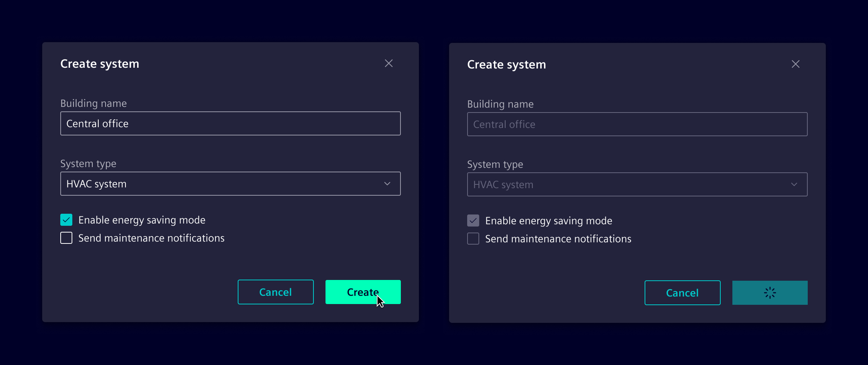868x365 pixels.
Task: Click Cancel in the right dialog
Action: [x=682, y=292]
